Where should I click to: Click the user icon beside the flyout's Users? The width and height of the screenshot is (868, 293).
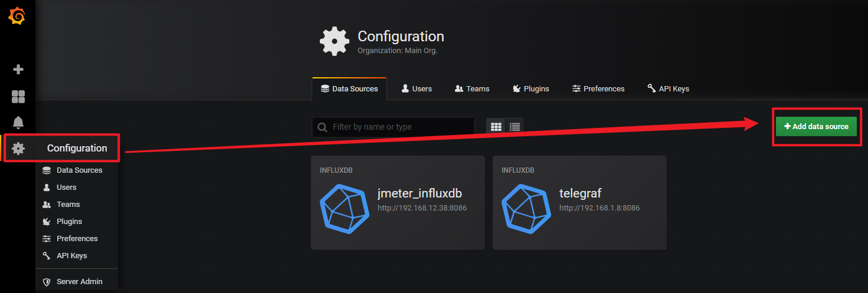pos(47,187)
